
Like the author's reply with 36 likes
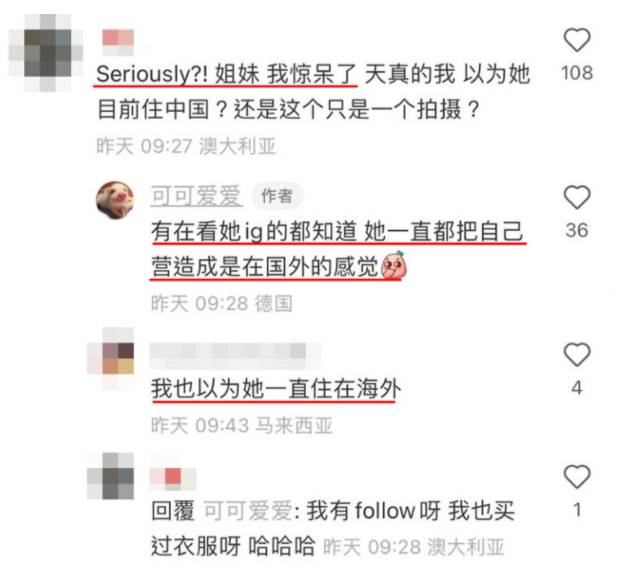(577, 197)
